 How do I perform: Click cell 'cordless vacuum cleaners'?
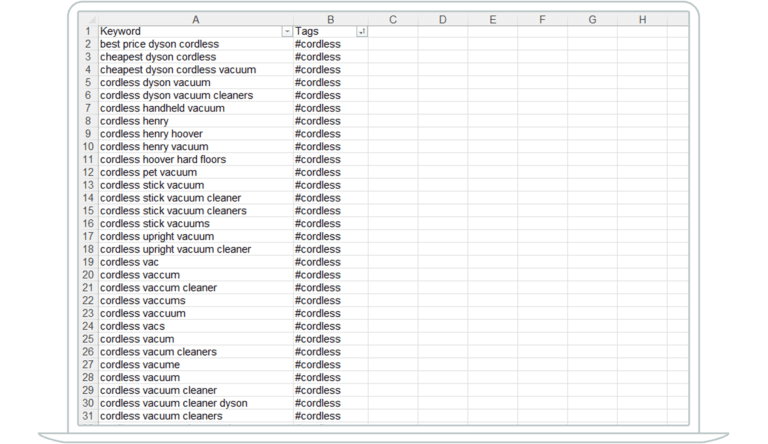coord(195,416)
